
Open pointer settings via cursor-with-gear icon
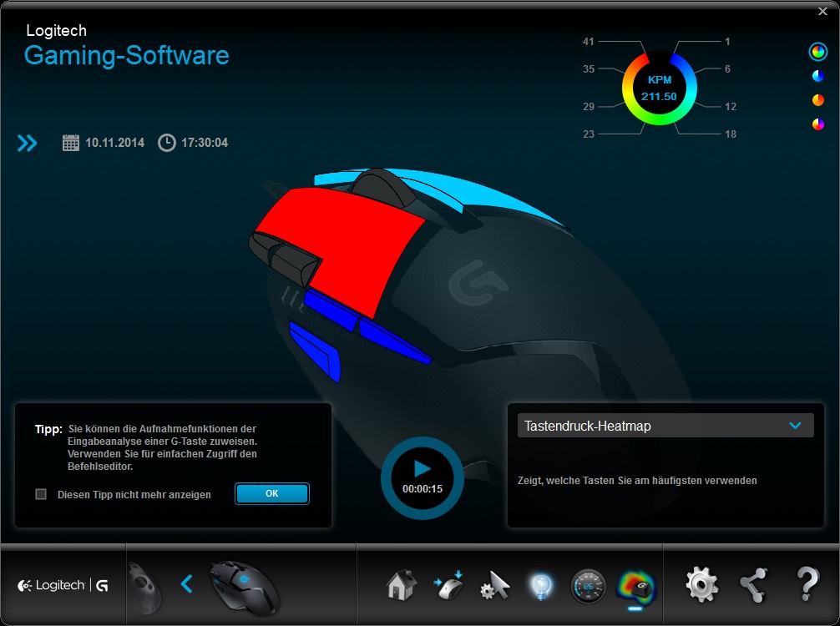tap(496, 587)
